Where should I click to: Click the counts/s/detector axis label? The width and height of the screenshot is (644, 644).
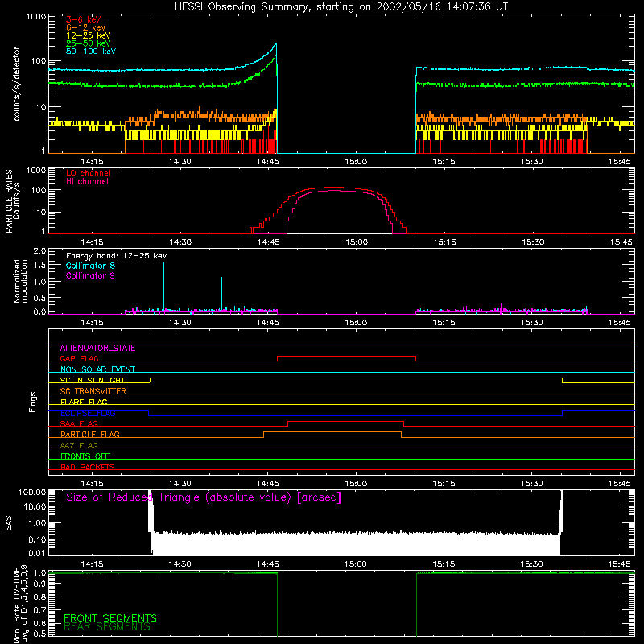pos(17,84)
